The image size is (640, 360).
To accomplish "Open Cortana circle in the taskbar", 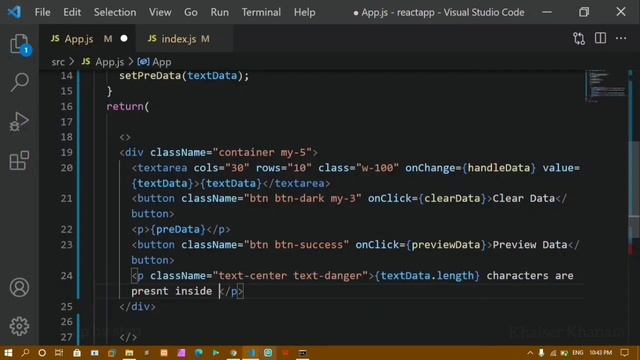I will click(42, 353).
